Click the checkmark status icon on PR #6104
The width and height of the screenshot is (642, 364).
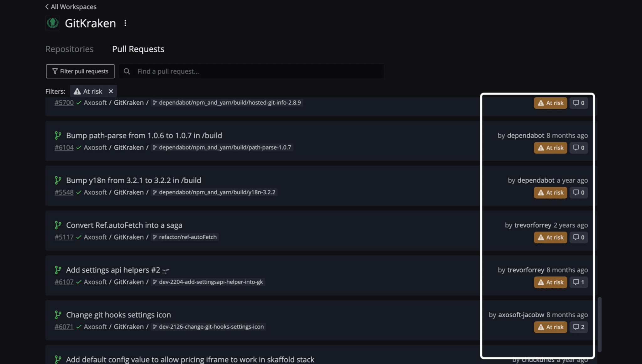[x=78, y=147]
